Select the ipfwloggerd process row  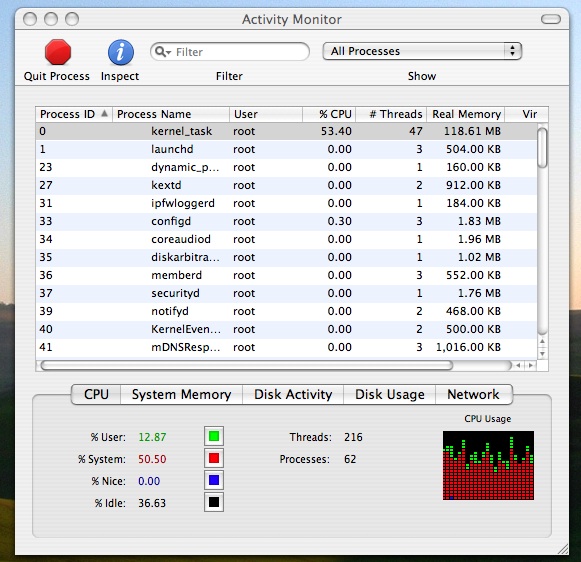click(x=286, y=203)
